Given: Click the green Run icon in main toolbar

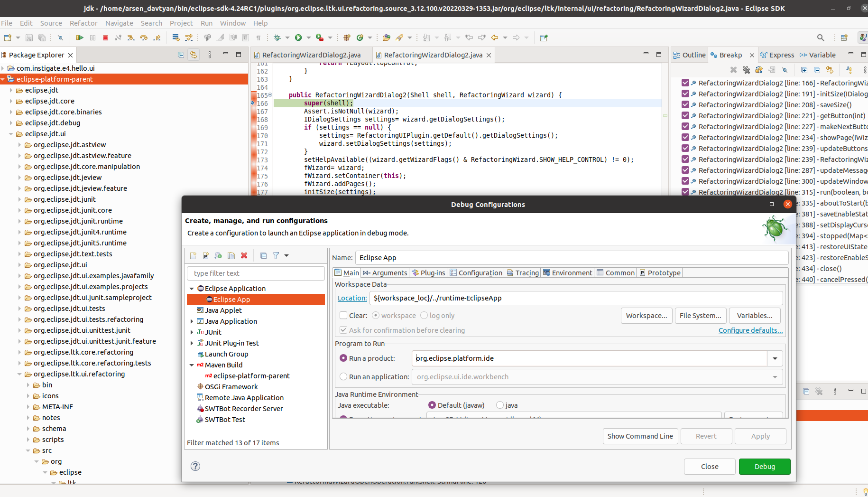Looking at the screenshot, I should [298, 38].
